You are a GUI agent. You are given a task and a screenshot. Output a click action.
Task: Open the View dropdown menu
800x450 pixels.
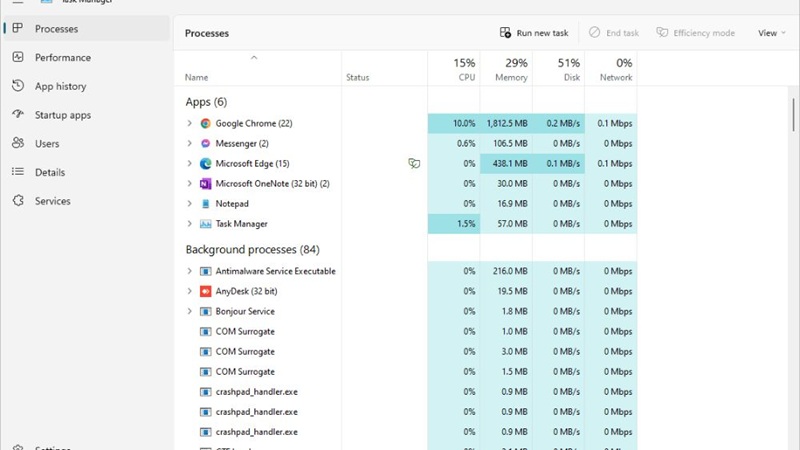pos(771,33)
